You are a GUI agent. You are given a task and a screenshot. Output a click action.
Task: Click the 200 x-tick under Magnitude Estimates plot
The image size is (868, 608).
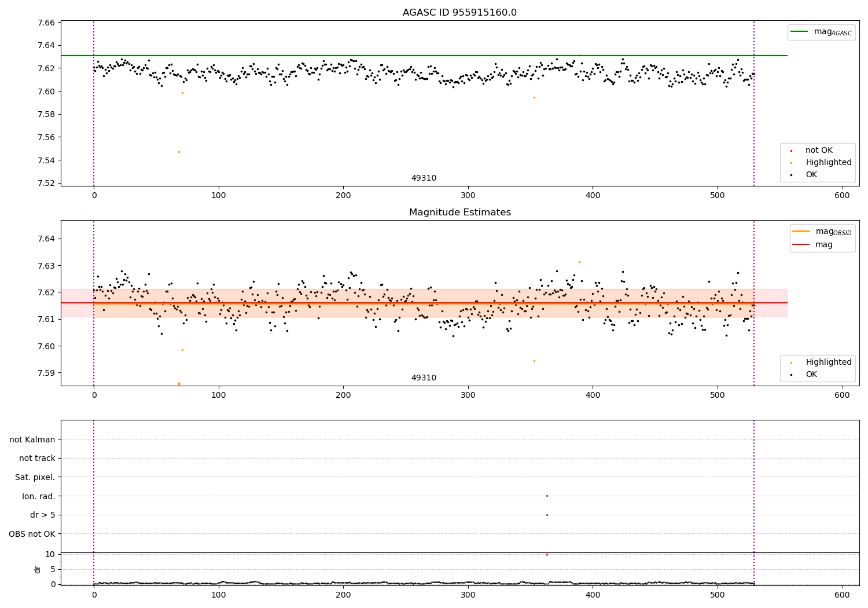point(343,395)
